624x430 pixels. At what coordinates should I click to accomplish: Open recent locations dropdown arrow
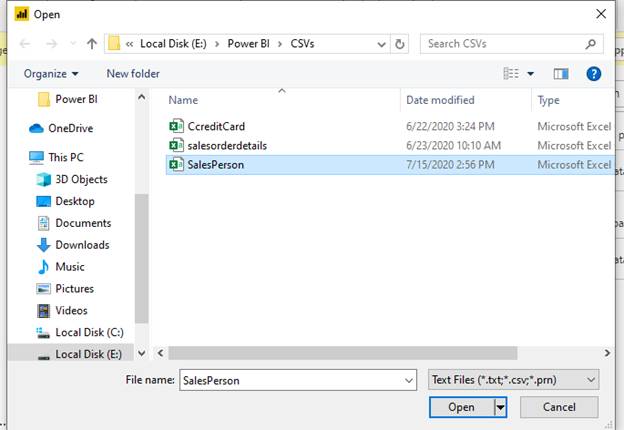click(x=72, y=44)
